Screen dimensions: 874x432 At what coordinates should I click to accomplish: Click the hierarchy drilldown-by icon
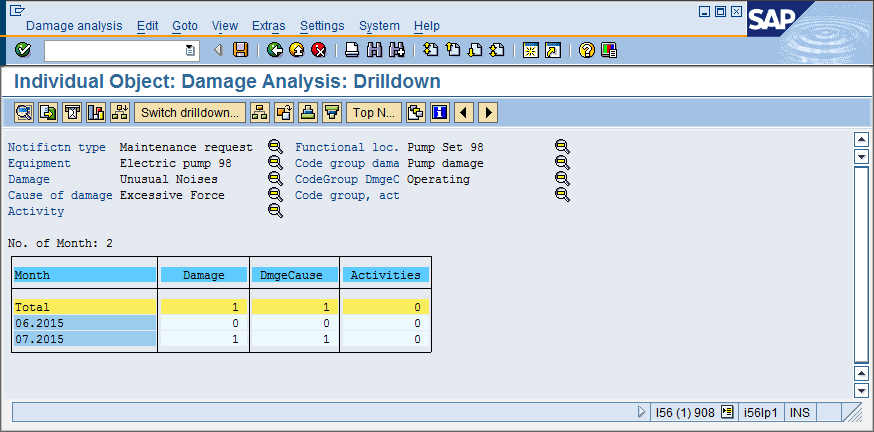click(x=120, y=113)
